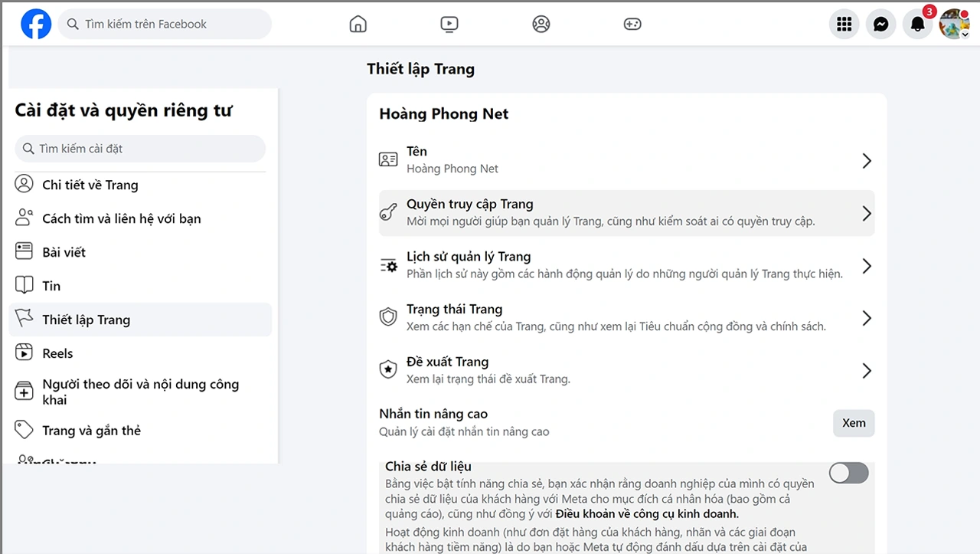Screen dimensions: 980x554
Task: Click the Reels icon in sidebar
Action: [x=24, y=352]
